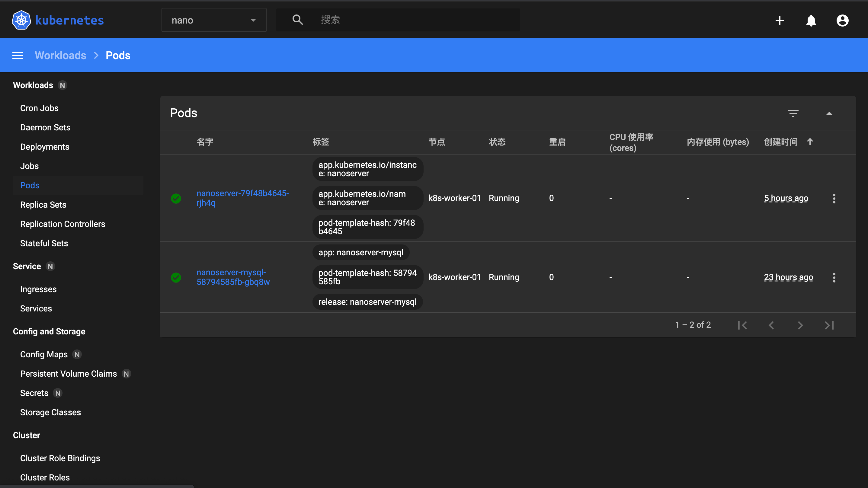868x488 pixels.
Task: Expand Pods panel collapse chevron
Action: pyautogui.click(x=829, y=113)
